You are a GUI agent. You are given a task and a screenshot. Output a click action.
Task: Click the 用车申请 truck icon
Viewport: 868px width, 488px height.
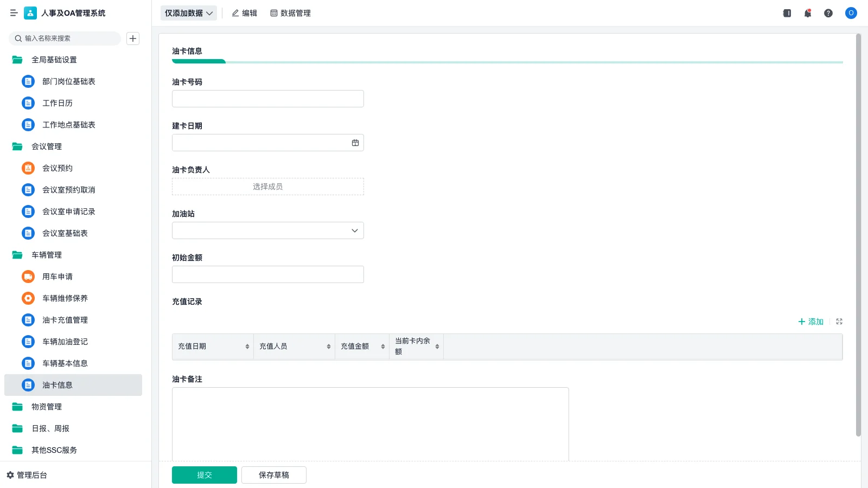(x=28, y=277)
